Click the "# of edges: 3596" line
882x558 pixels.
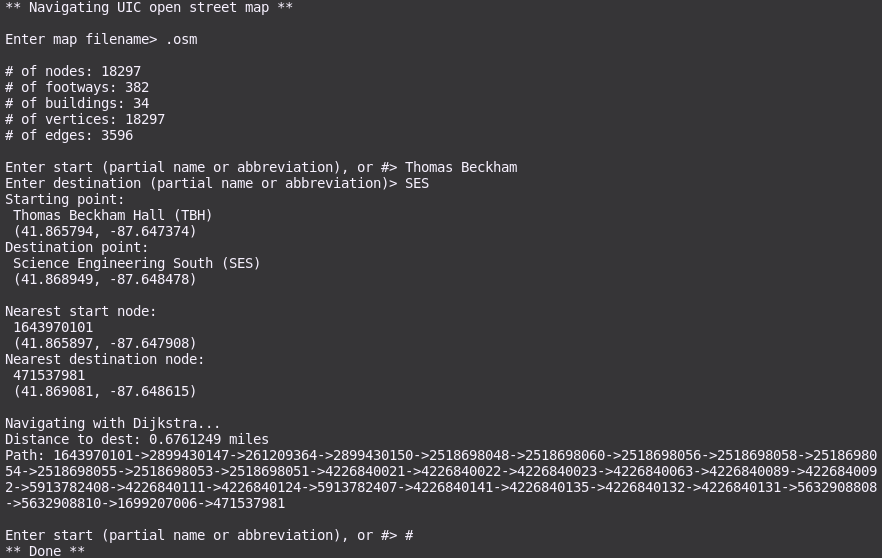click(x=69, y=136)
